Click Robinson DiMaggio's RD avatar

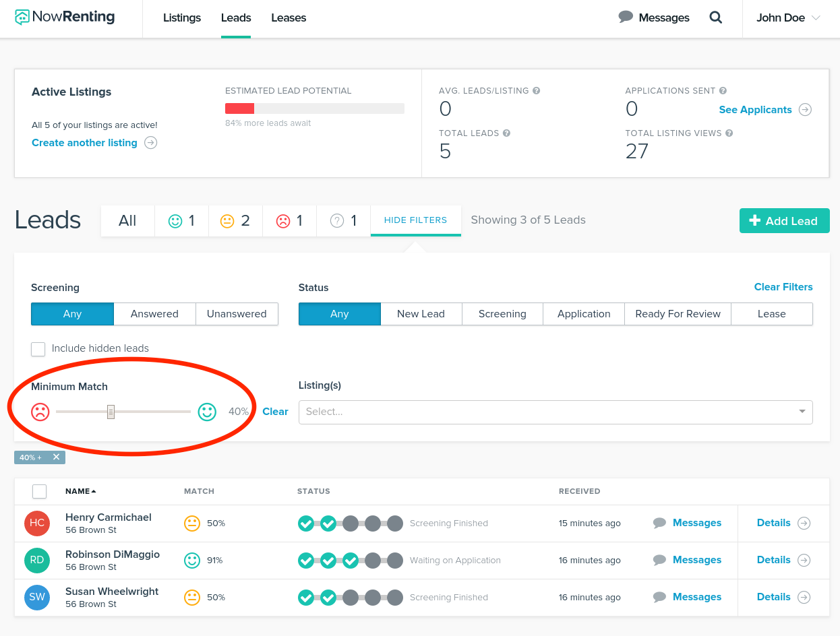coord(37,560)
